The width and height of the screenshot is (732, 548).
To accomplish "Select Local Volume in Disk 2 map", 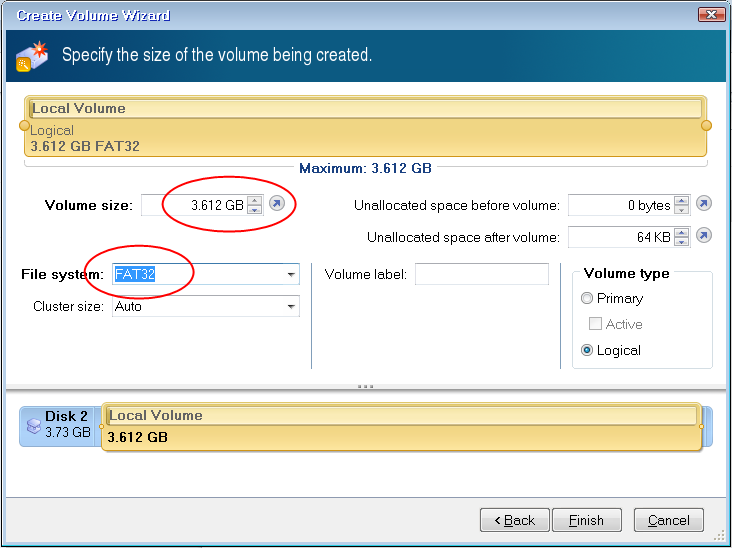I will (400, 427).
